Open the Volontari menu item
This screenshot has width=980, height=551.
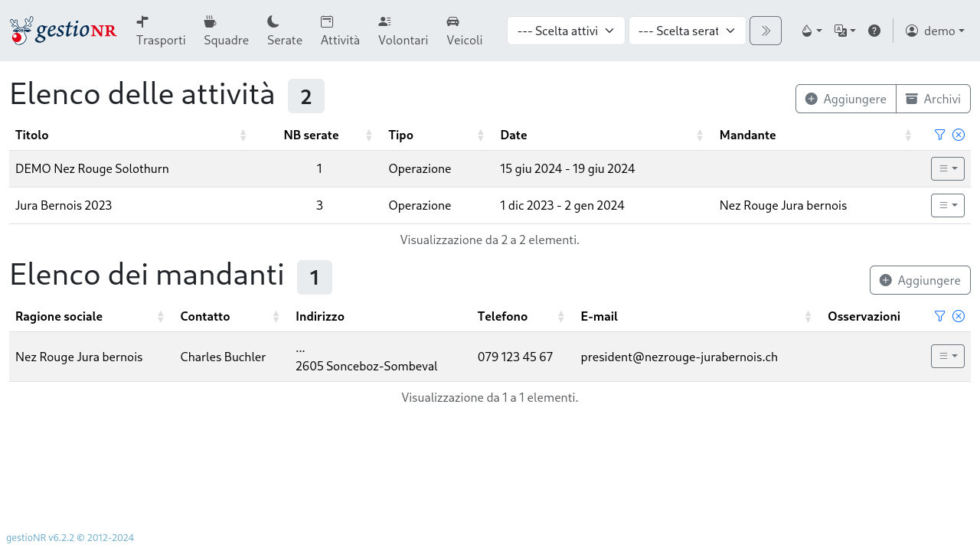pyautogui.click(x=403, y=31)
